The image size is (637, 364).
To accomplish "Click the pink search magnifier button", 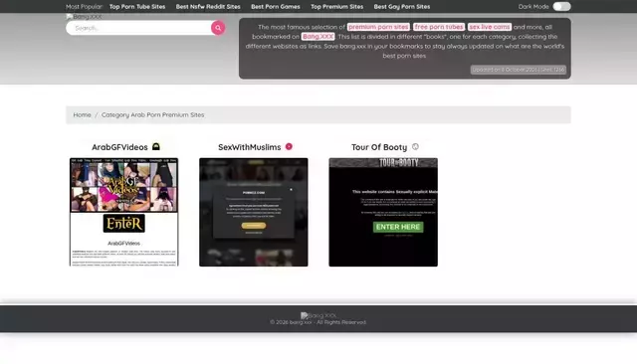I will click(x=218, y=28).
